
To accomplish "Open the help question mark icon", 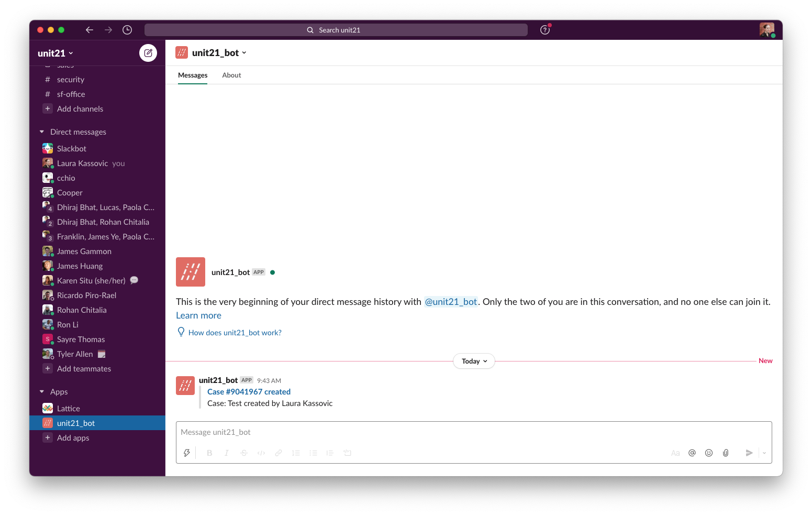I will tap(545, 30).
